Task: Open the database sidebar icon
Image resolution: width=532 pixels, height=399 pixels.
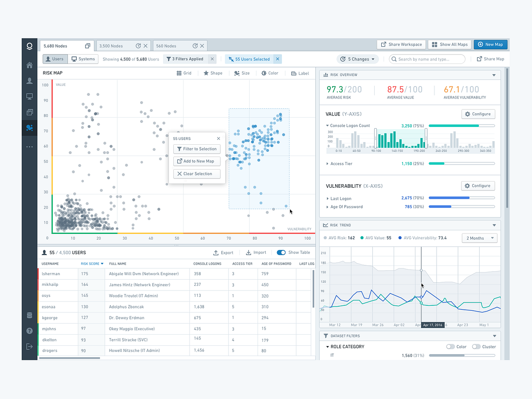Action: click(30, 316)
